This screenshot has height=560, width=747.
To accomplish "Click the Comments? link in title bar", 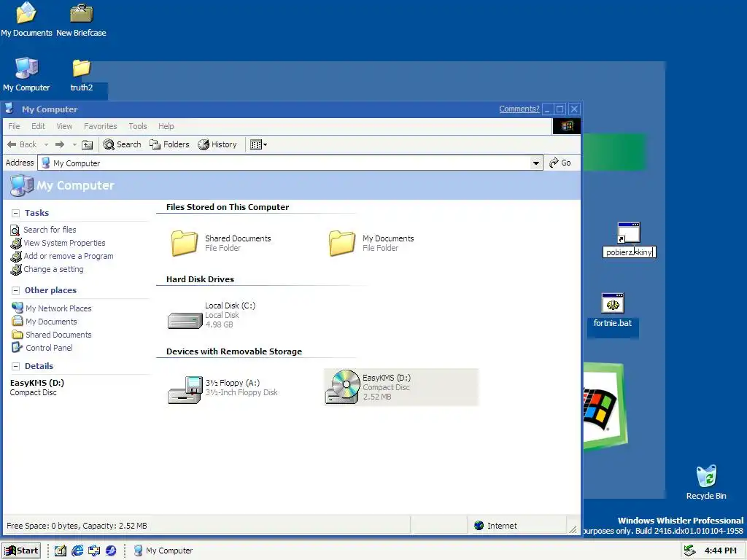I will (519, 109).
